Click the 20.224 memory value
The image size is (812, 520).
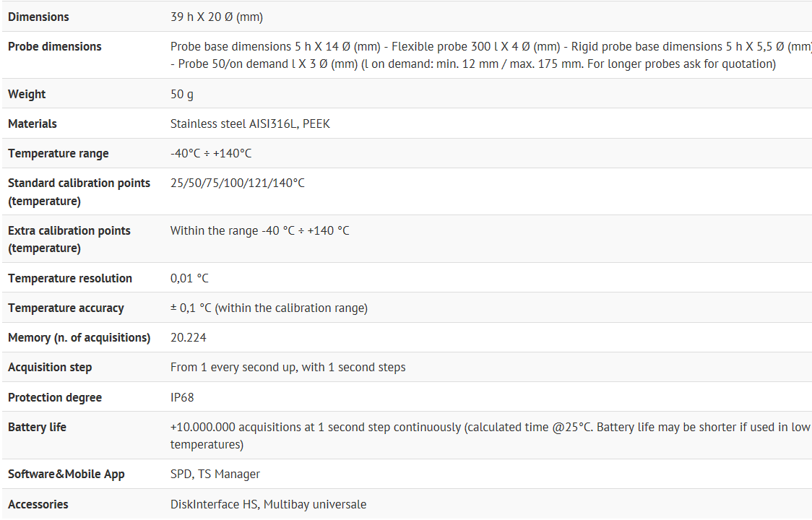[x=189, y=337]
